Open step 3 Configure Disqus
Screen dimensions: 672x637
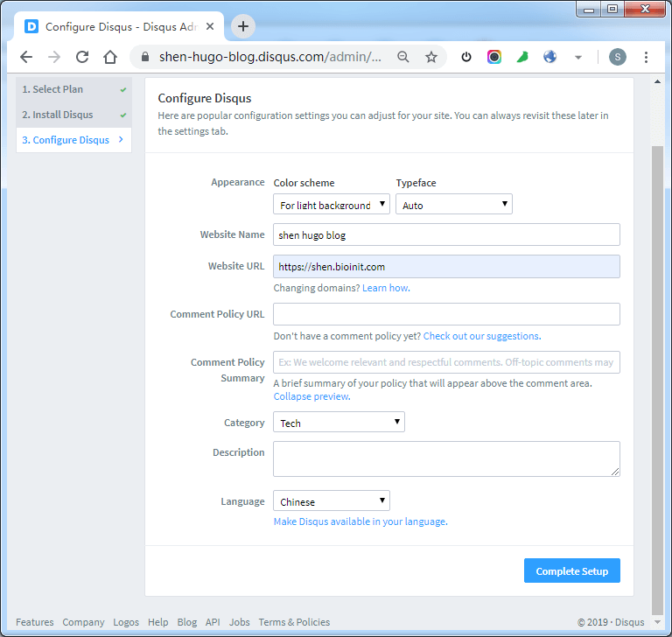pyautogui.click(x=73, y=140)
